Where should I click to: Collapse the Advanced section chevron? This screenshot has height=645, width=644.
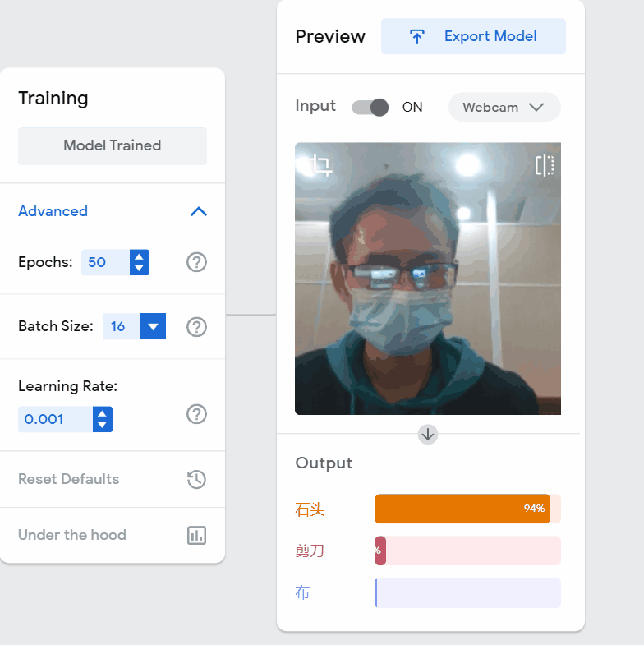pos(199,211)
